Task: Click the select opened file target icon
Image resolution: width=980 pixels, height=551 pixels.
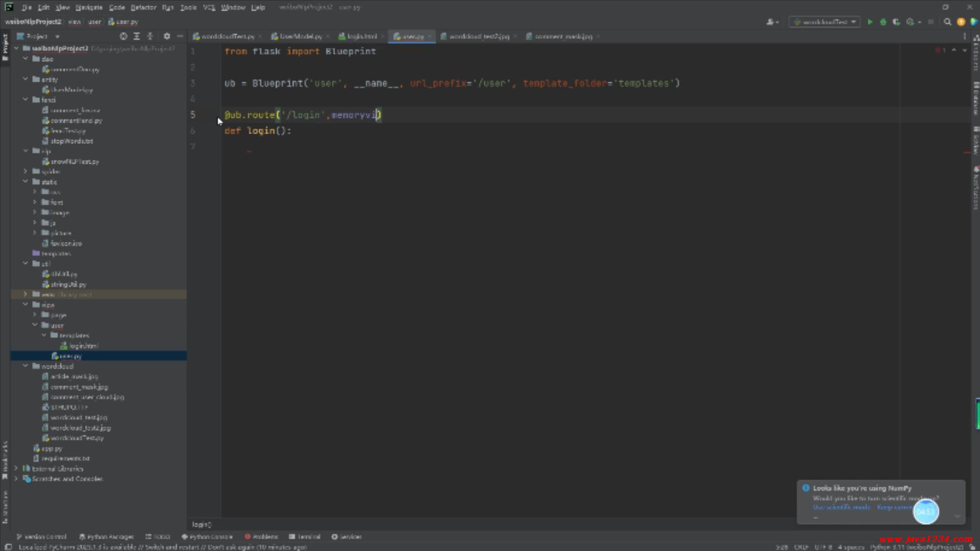Action: [x=124, y=36]
